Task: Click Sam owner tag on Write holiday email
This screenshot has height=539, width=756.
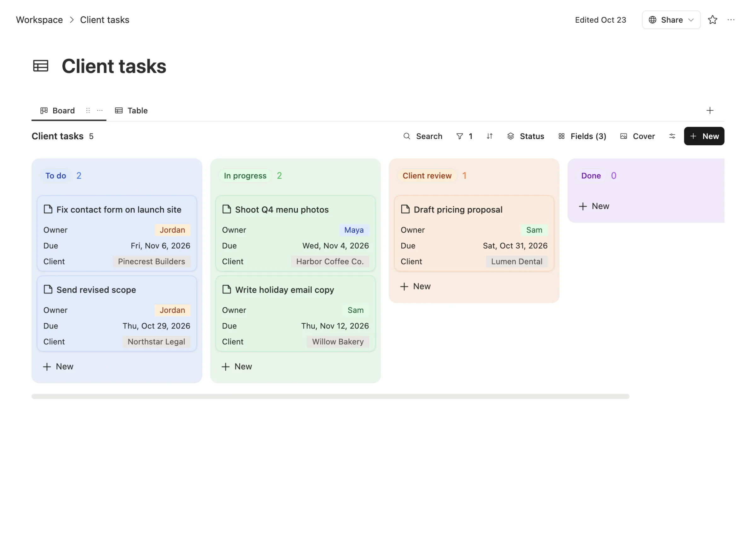Action: pyautogui.click(x=355, y=310)
